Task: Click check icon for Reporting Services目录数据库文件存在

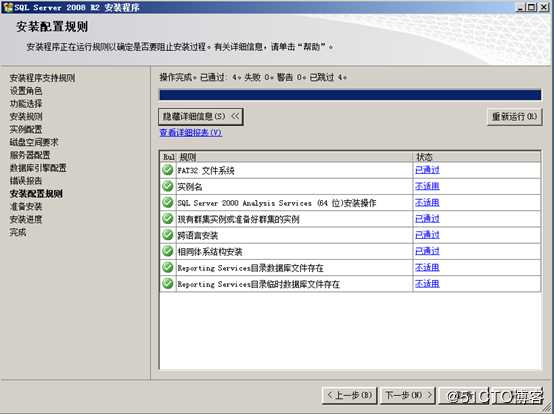Action: pos(167,268)
